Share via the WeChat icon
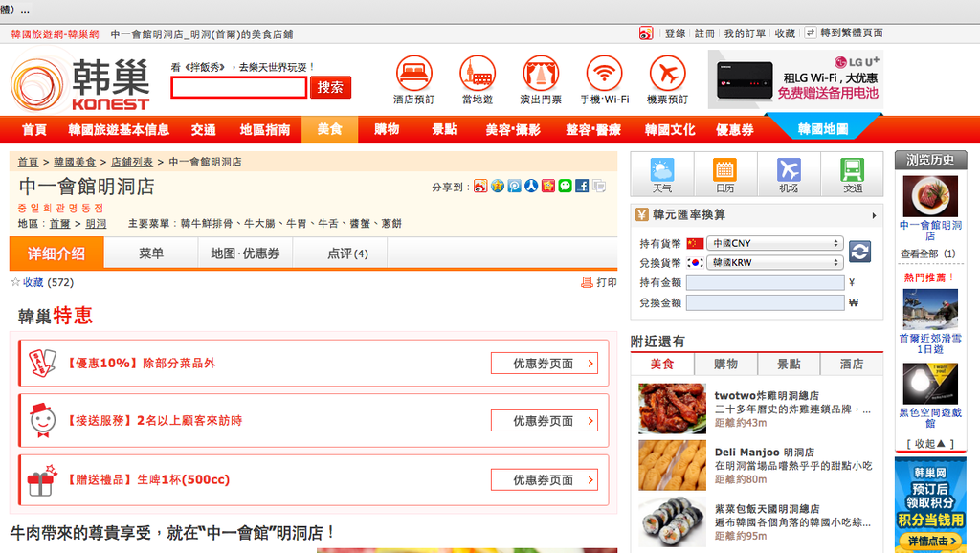 (565, 186)
